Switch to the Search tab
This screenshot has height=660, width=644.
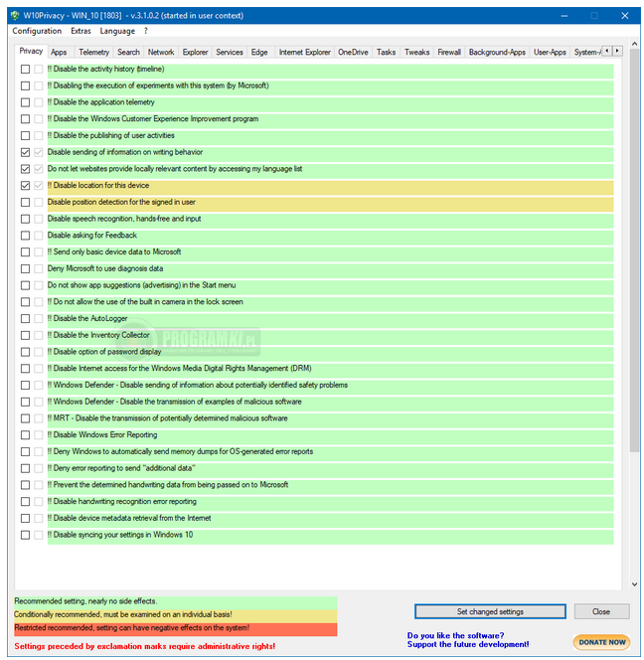coord(128,53)
